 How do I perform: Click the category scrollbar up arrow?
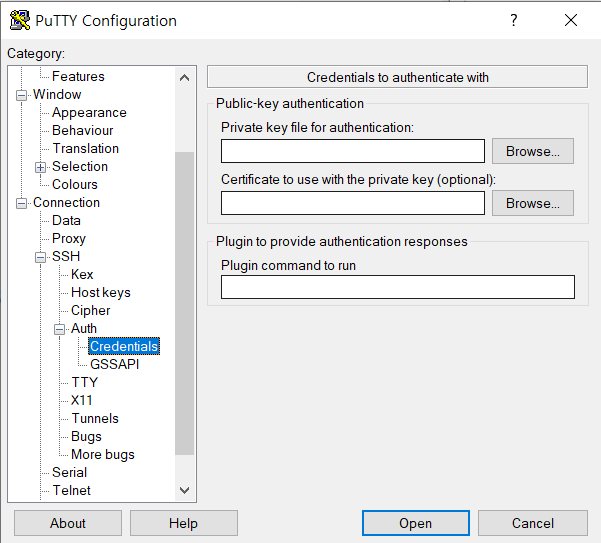pos(184,78)
